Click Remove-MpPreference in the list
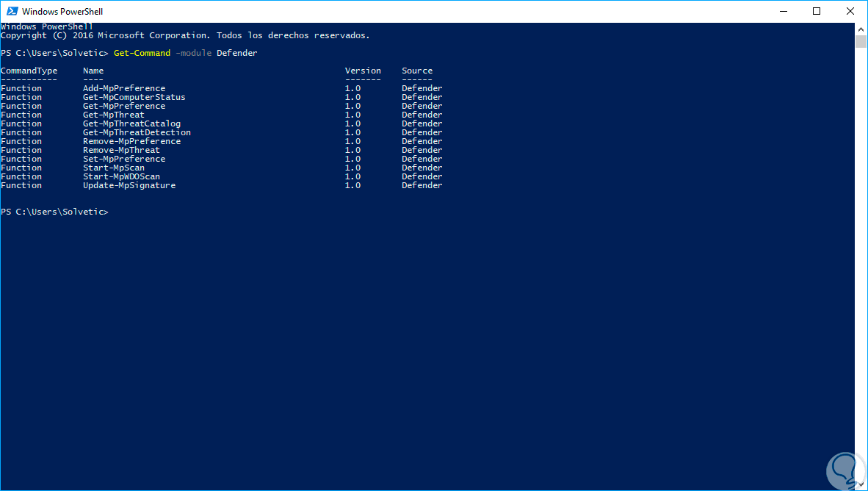Viewport: 868px width, 491px height. pos(131,141)
